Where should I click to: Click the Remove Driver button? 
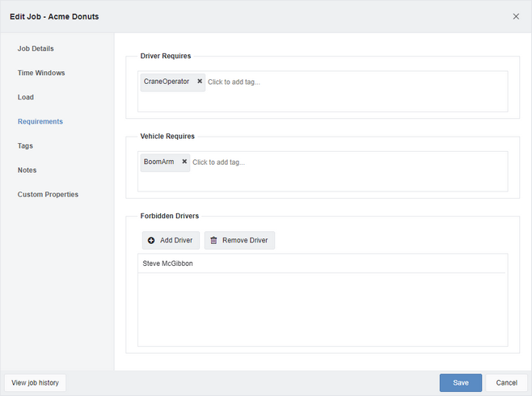239,240
